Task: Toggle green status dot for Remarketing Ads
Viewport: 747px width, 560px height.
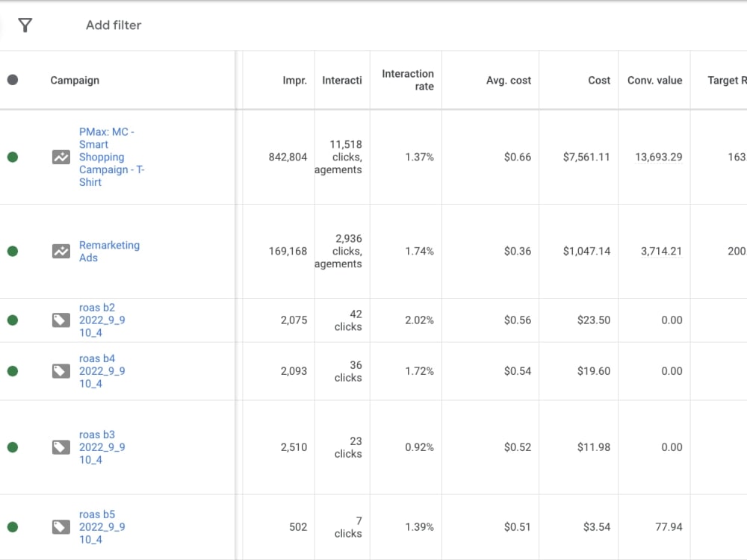Action: tap(13, 252)
